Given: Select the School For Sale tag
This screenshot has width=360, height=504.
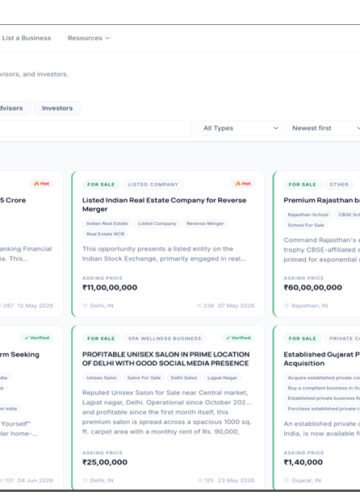Looking at the screenshot, I should tap(306, 225).
